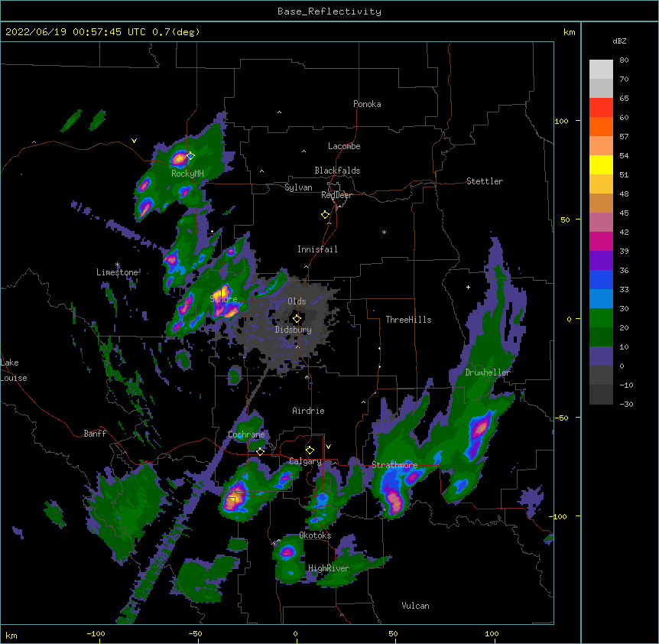The height and width of the screenshot is (644, 659).
Task: Click the RedDeer city label
Action: (x=336, y=195)
